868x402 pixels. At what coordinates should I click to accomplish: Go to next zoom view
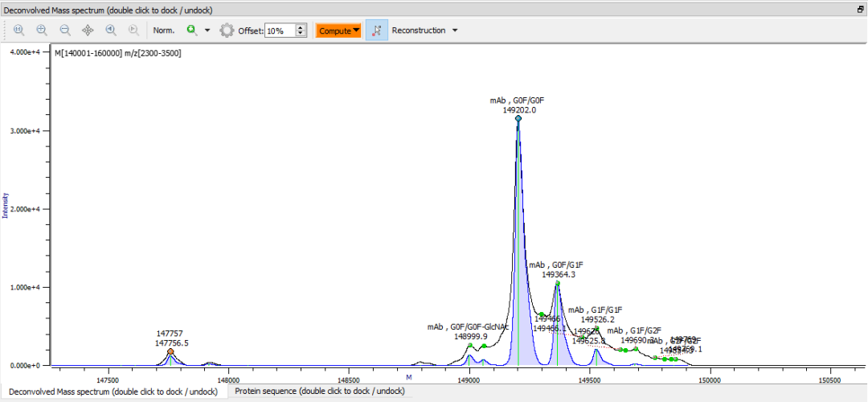coord(134,31)
